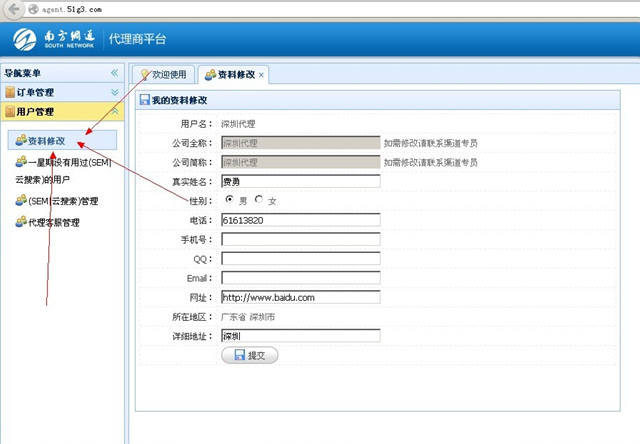Switch to the 欢迎使用 tab
This screenshot has height=444, width=640.
coord(163,74)
